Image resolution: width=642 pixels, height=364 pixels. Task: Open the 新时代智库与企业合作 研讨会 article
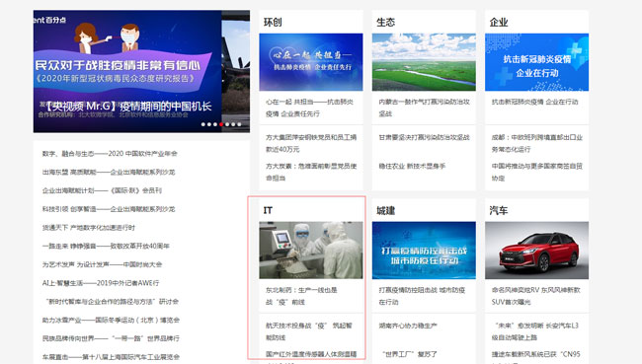coord(112,302)
